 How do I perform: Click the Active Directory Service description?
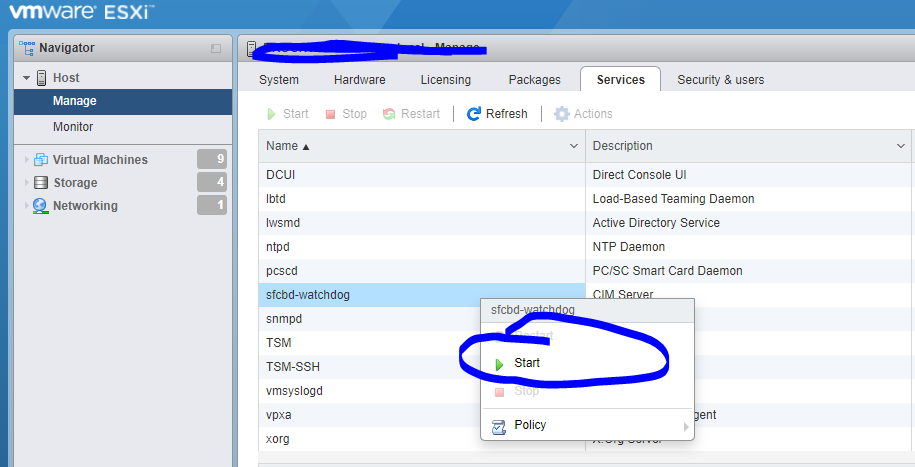[656, 222]
